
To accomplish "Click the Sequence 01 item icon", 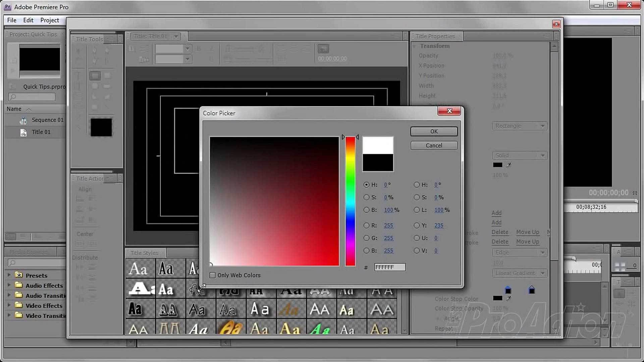I will pos(23,120).
